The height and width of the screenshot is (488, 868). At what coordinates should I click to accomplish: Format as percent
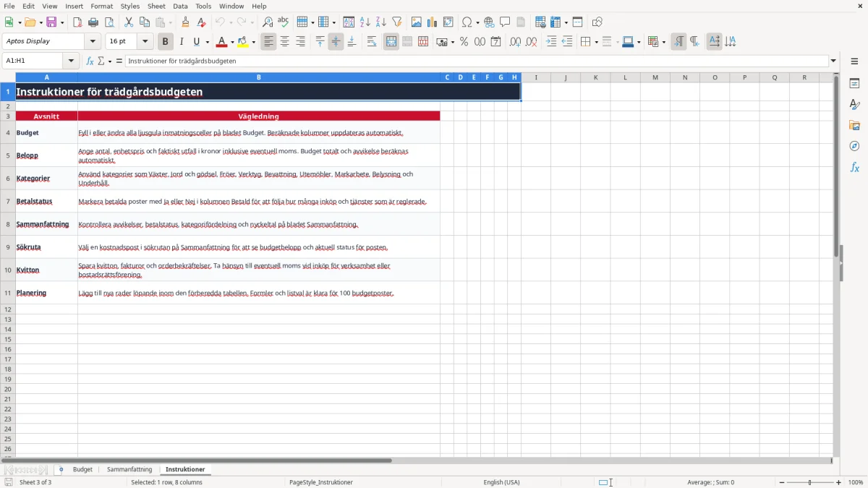[464, 42]
